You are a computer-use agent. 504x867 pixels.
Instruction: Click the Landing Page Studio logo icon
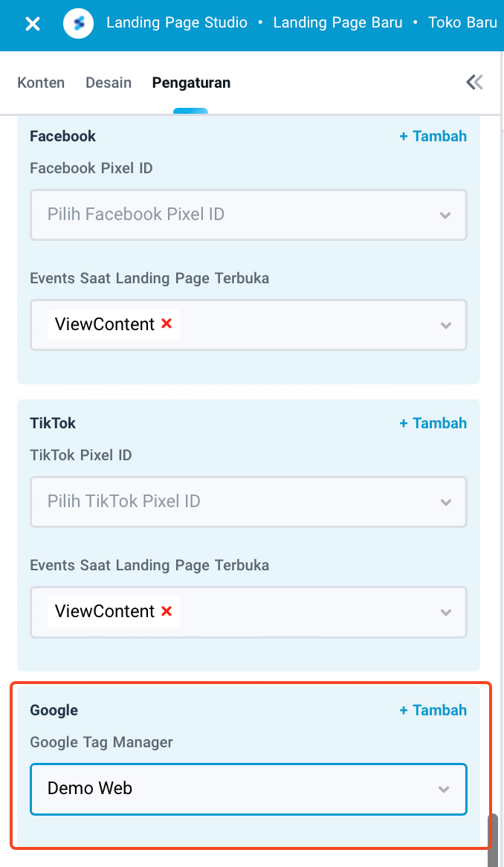[78, 22]
